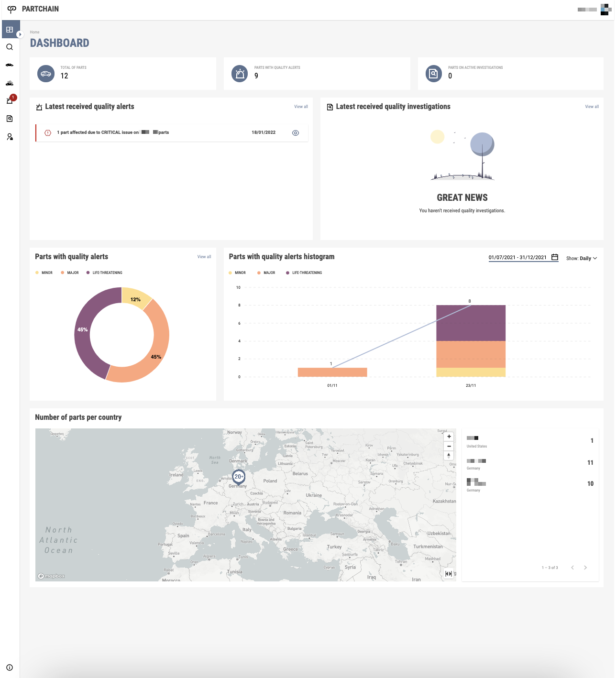This screenshot has height=678, width=616.
Task: Click the Total of Parts count 12
Action: 64,76
